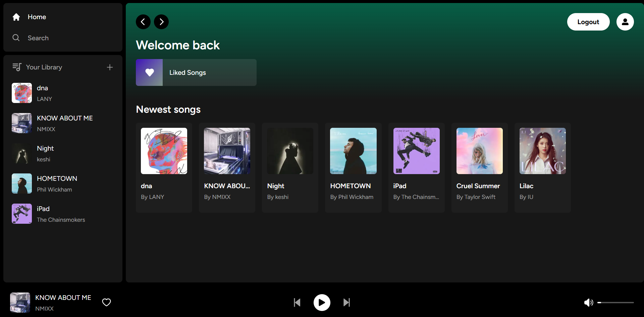The width and height of the screenshot is (644, 317).
Task: Skip to the previous track
Action: click(x=297, y=303)
